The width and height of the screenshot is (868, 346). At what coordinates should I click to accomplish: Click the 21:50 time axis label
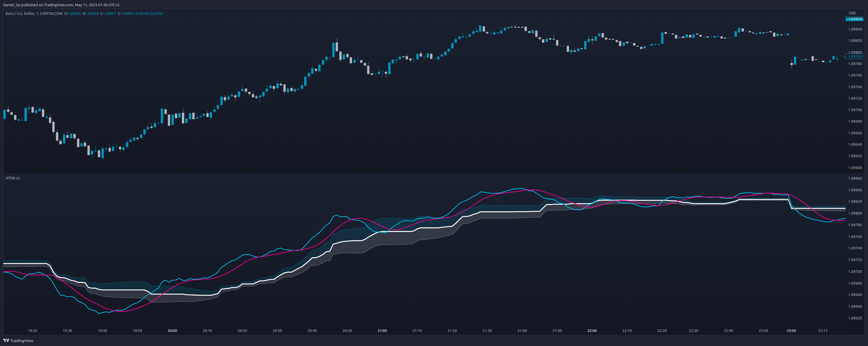(x=557, y=331)
